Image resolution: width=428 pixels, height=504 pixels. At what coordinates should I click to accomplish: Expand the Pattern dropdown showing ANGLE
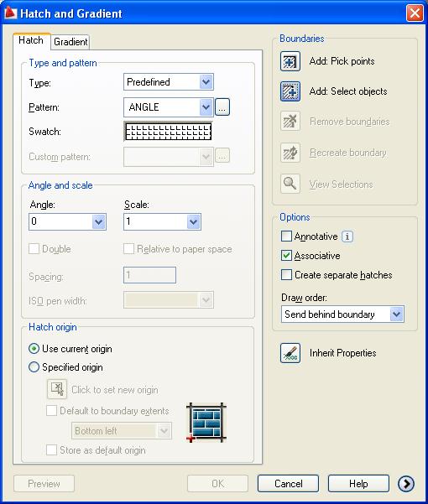(x=169, y=107)
